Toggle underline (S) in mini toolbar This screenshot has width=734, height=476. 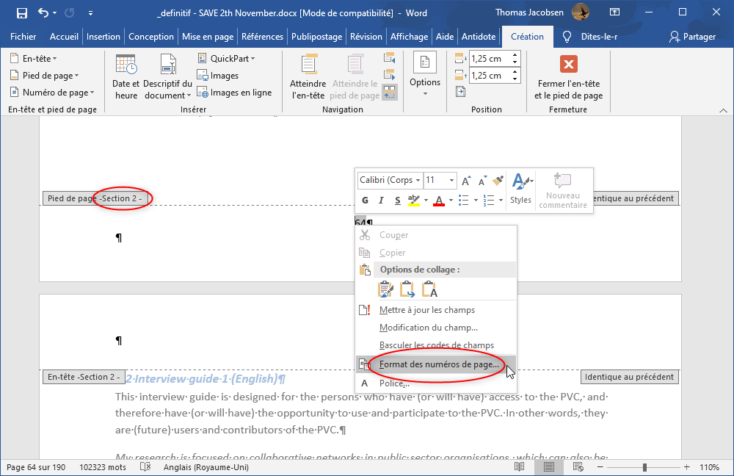click(397, 201)
